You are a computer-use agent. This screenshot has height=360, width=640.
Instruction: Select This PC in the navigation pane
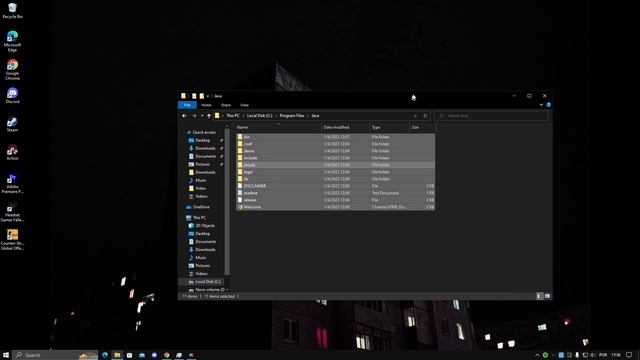click(x=199, y=218)
